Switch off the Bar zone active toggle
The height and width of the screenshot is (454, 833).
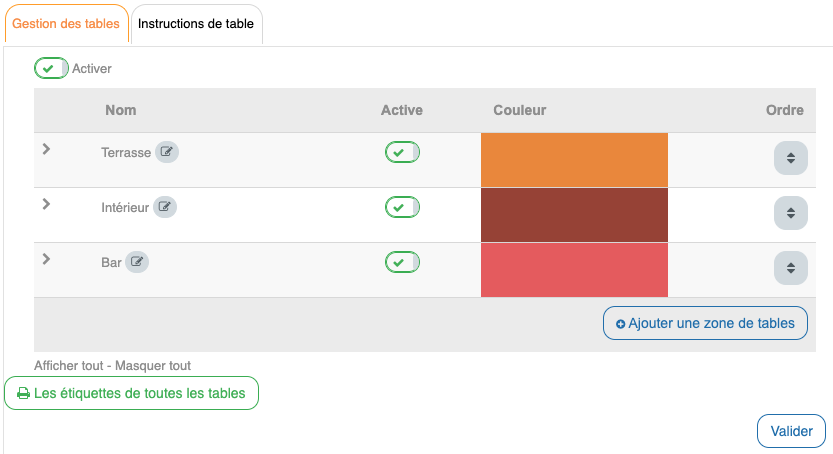402,262
